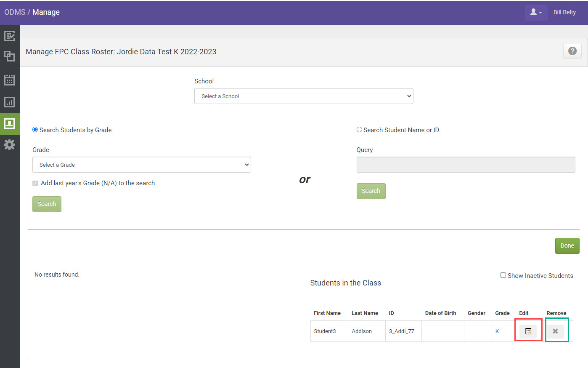Screen dimensions: 588x368
Task: Open the user account icon in the header
Action: (533, 12)
